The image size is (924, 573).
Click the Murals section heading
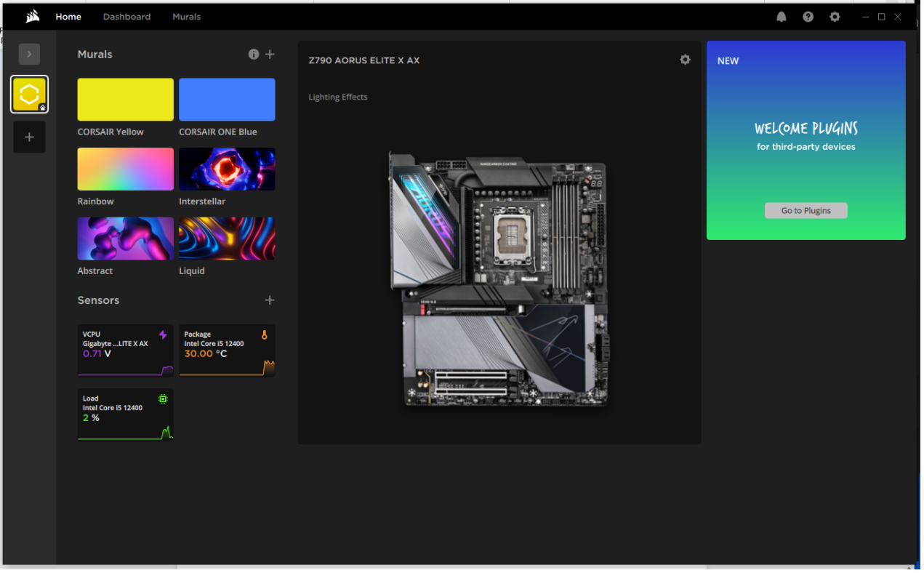point(95,55)
